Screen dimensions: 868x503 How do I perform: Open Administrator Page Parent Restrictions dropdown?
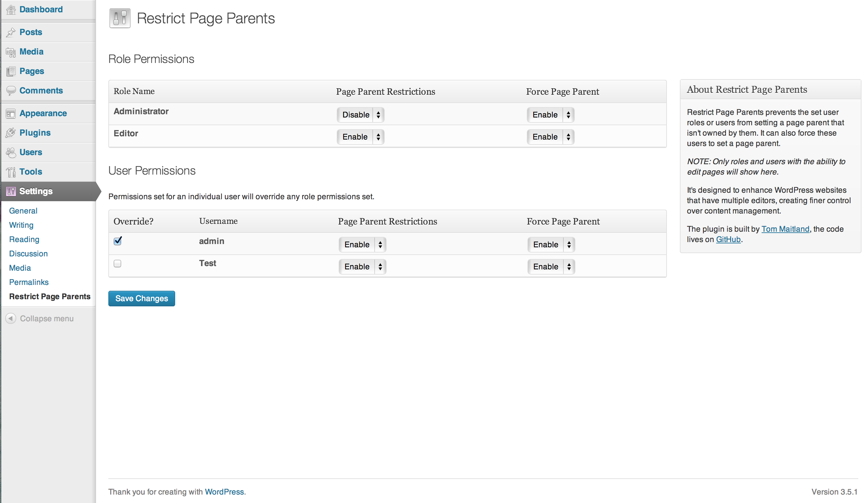361,115
